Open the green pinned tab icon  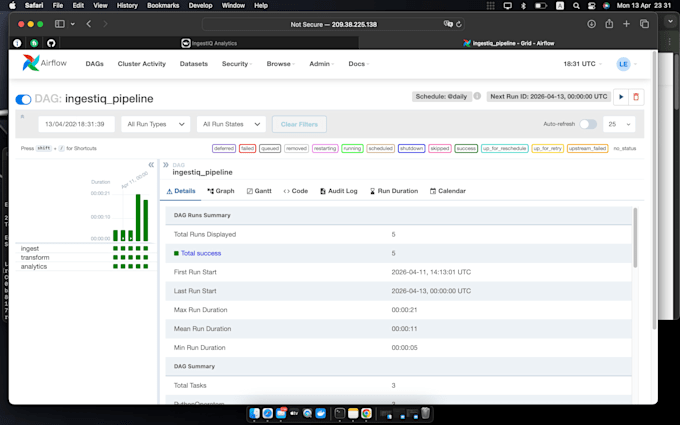click(x=34, y=43)
